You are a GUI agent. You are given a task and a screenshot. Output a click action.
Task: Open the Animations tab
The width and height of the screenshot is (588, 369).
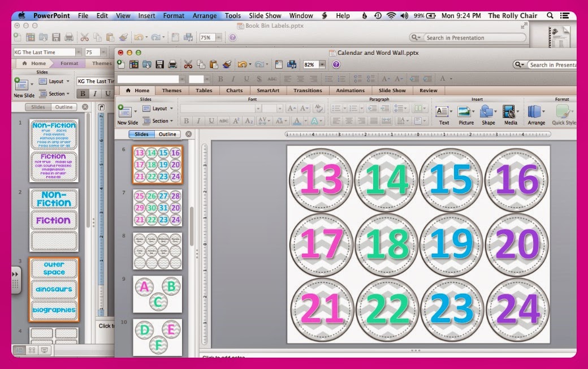click(x=350, y=91)
